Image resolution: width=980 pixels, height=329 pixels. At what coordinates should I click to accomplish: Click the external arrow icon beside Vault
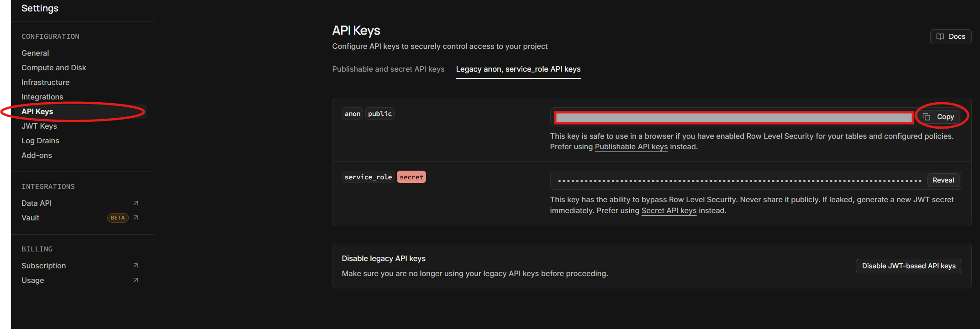(136, 218)
